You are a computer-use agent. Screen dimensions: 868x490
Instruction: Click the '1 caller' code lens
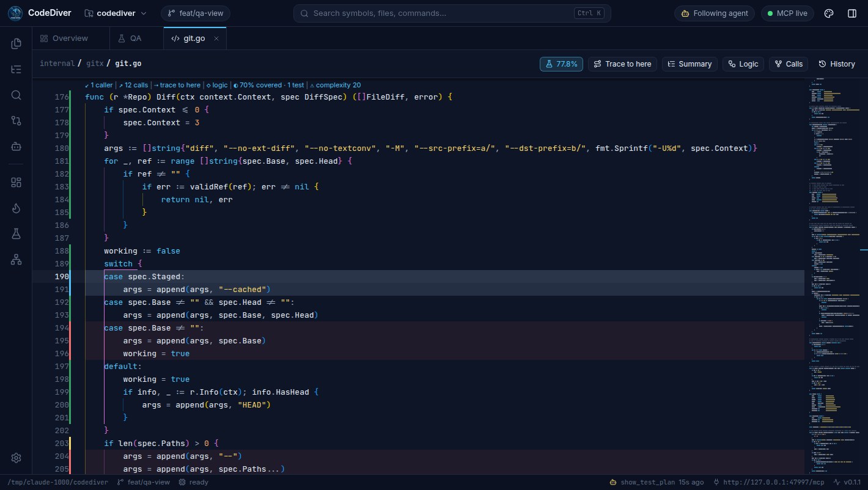click(x=98, y=86)
